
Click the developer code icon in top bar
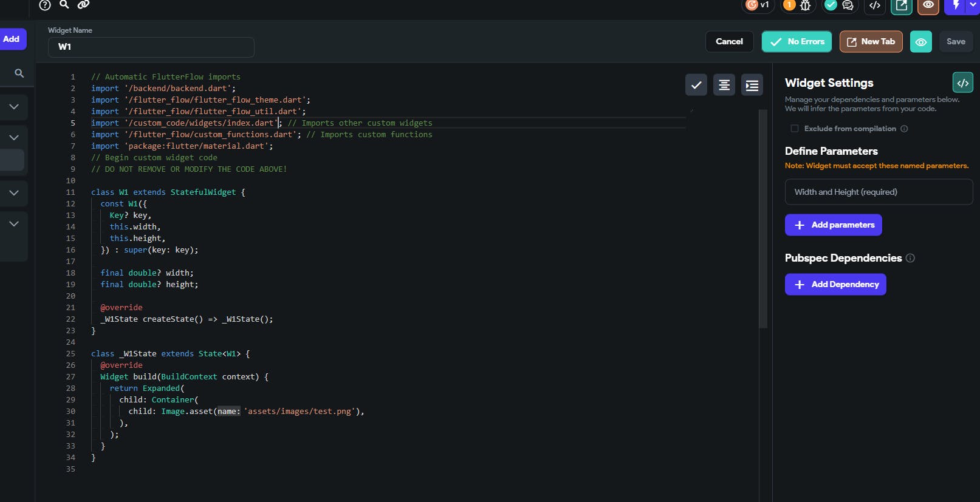[x=875, y=5]
